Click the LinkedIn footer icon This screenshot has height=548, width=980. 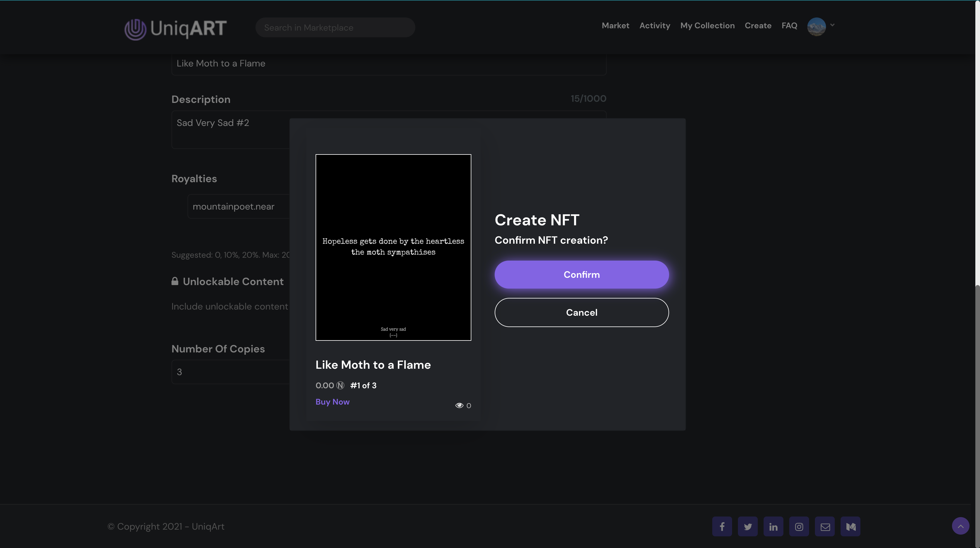773,526
